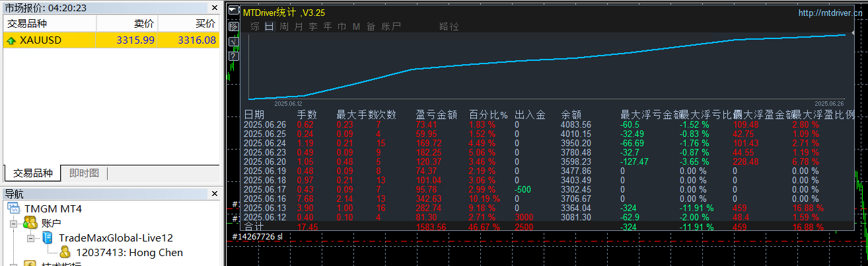Click the 2025.06.25 date row

tap(265, 134)
